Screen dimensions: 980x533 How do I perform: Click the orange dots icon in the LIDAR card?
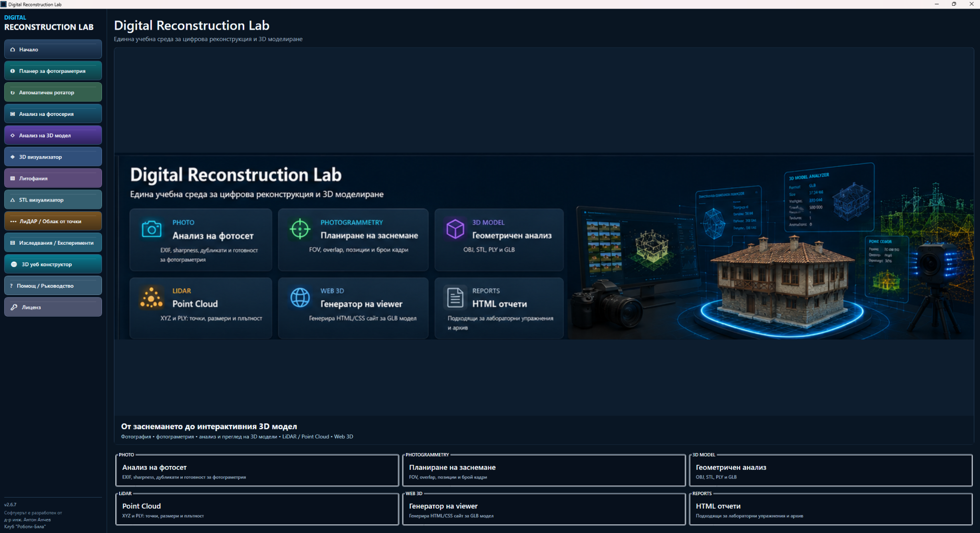click(151, 297)
